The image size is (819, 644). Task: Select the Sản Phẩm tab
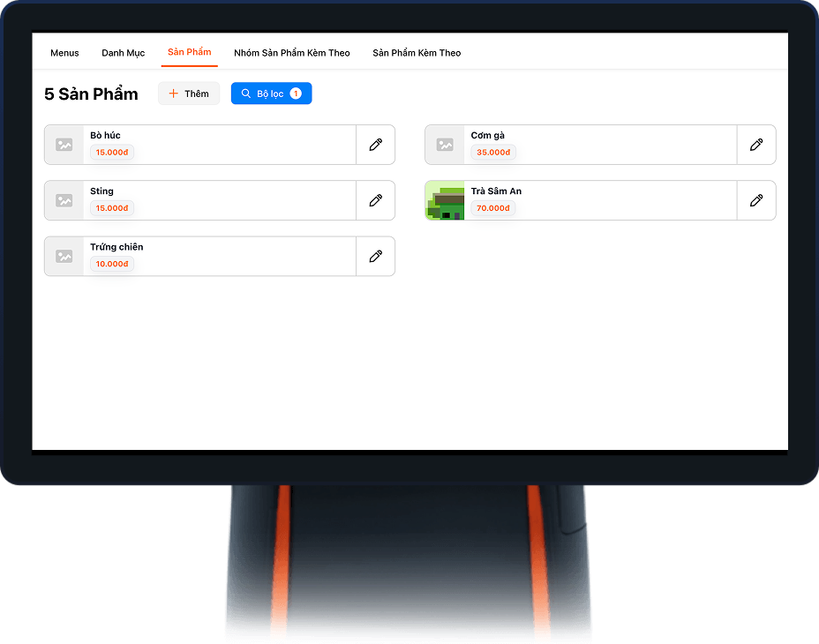(190, 52)
